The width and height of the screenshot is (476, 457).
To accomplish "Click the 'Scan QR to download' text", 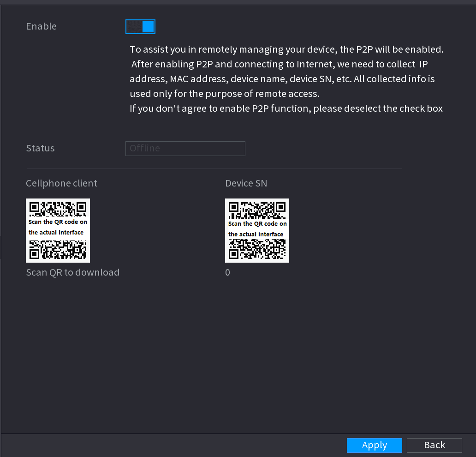I will pos(72,272).
